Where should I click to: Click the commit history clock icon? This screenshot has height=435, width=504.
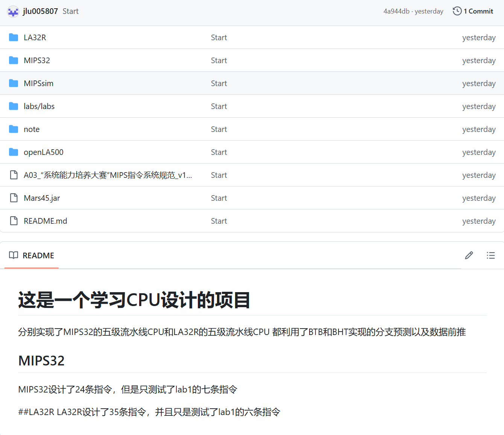[457, 11]
